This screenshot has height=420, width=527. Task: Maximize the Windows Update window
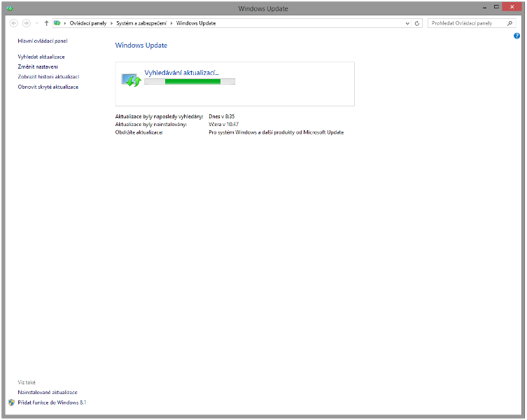click(496, 7)
